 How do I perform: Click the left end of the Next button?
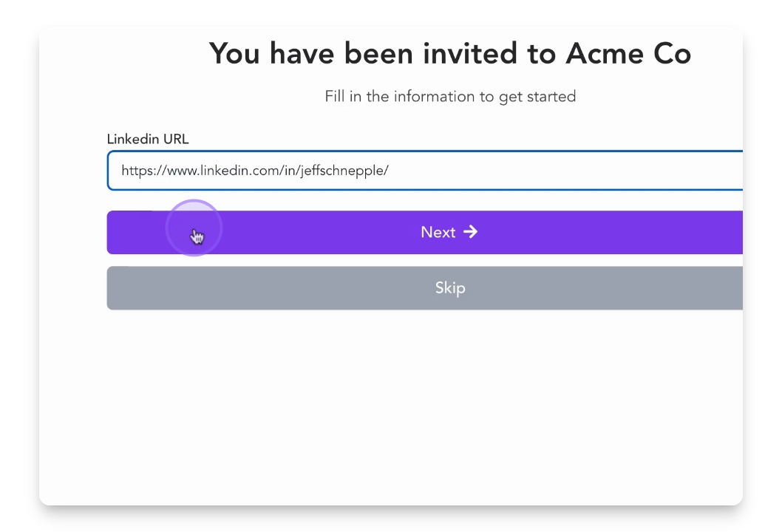126,232
